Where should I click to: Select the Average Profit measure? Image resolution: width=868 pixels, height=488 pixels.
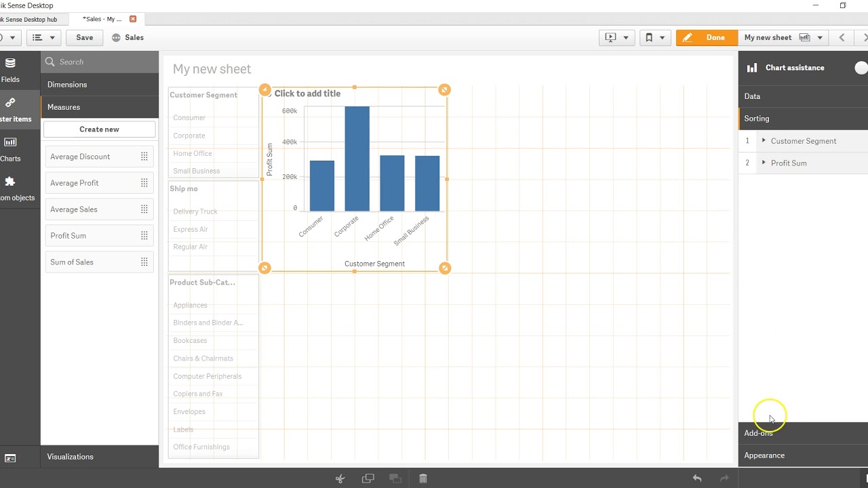click(x=99, y=183)
